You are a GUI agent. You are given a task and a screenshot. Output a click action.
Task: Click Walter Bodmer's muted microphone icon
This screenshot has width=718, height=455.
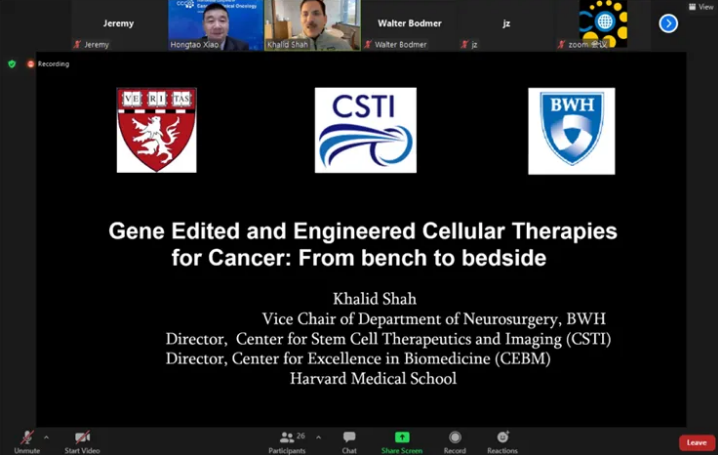coord(367,44)
